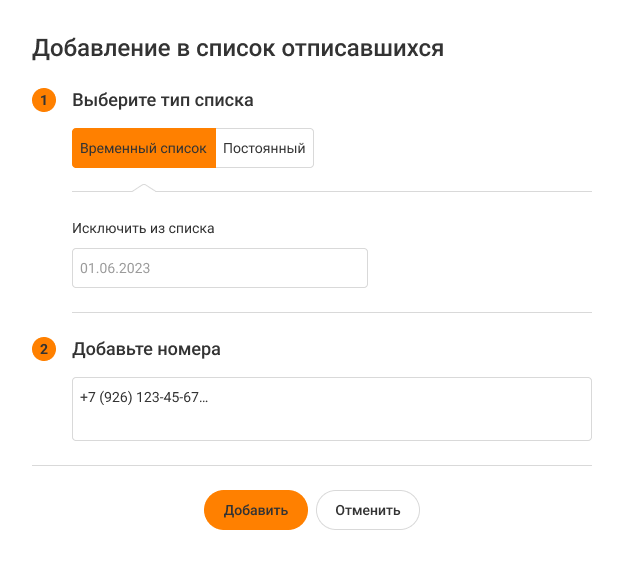Click the blank lower part of the numbers box
The width and height of the screenshot is (624, 561).
coord(331,426)
